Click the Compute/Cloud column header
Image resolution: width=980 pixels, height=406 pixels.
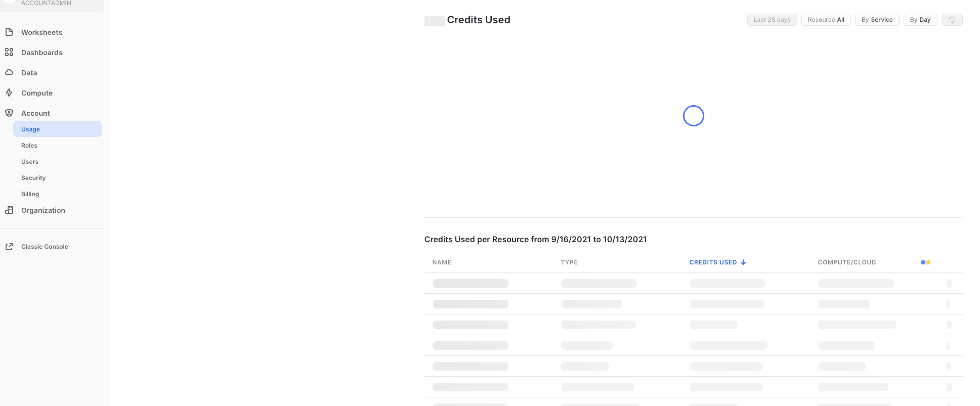click(x=846, y=262)
